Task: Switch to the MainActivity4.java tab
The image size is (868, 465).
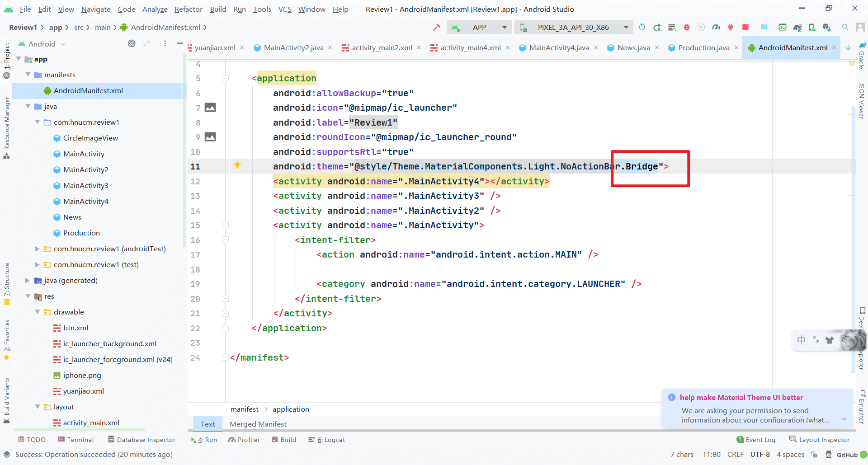Action: 558,48
